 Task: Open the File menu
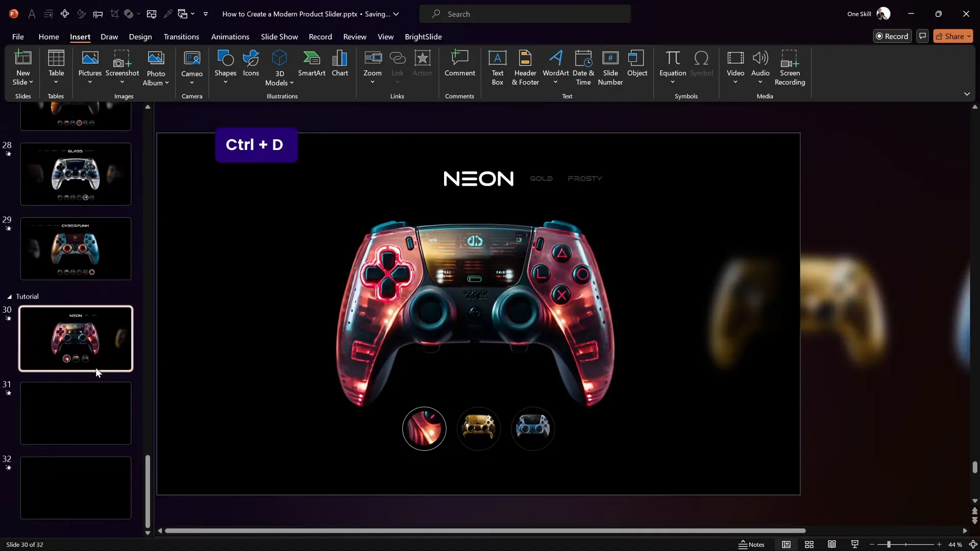coord(18,37)
